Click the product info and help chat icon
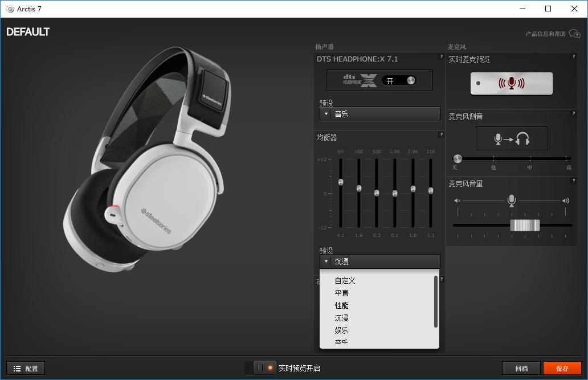The width and height of the screenshot is (588, 380). 574,34
